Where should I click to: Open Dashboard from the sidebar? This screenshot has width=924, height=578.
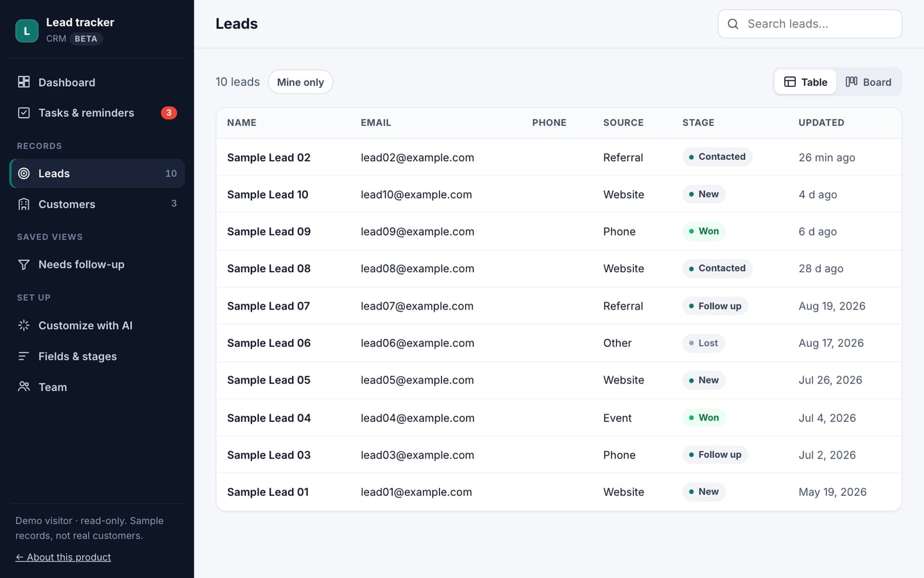pyautogui.click(x=98, y=82)
